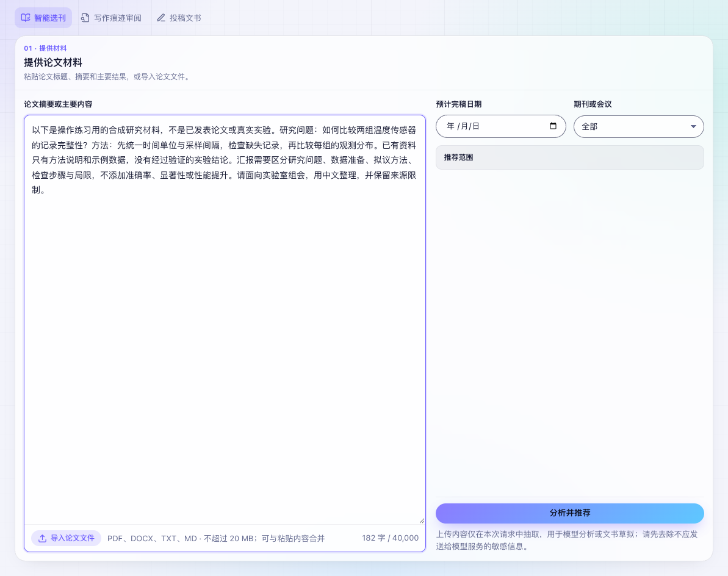This screenshot has width=728, height=576.
Task: Click the 粘贴论文标题、摘要和主要结果 subtitle text
Action: pos(107,77)
